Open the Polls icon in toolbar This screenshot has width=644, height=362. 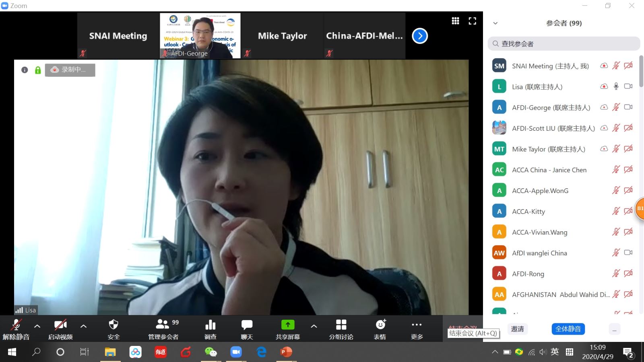click(210, 325)
